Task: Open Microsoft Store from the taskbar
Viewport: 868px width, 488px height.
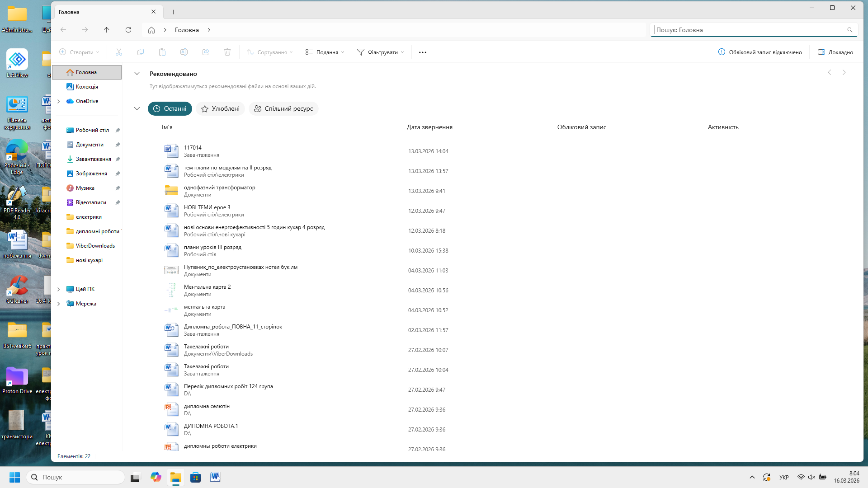Action: 195,477
